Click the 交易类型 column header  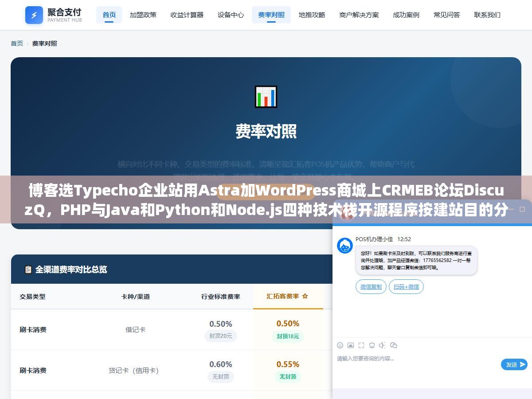[x=32, y=296]
